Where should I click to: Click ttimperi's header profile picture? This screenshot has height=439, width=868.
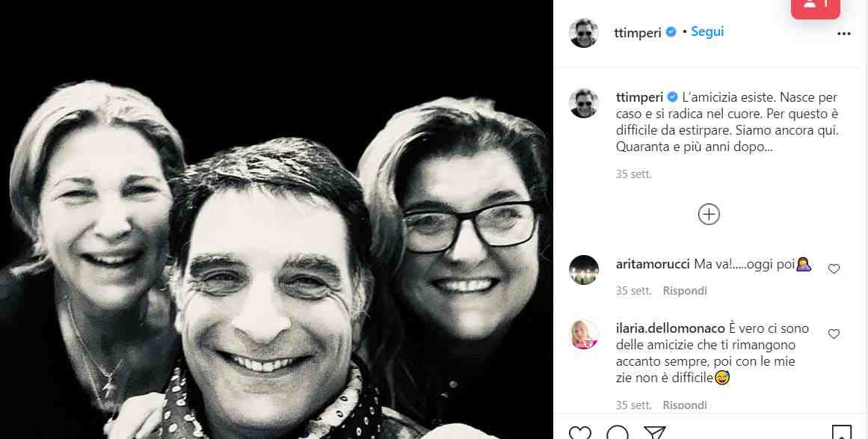coord(584,33)
